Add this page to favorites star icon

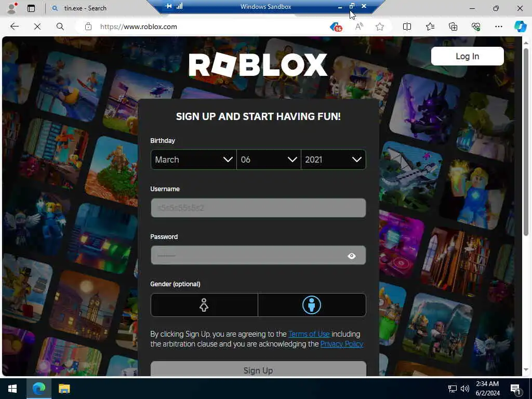(380, 26)
